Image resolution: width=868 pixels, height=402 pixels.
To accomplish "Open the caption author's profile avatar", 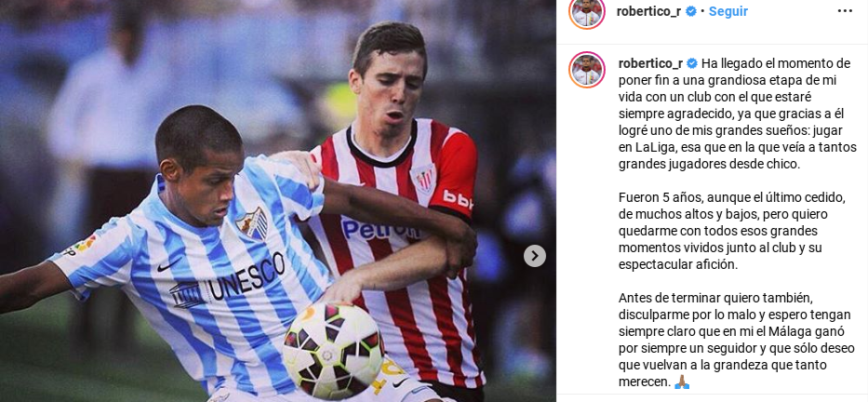I will (587, 70).
